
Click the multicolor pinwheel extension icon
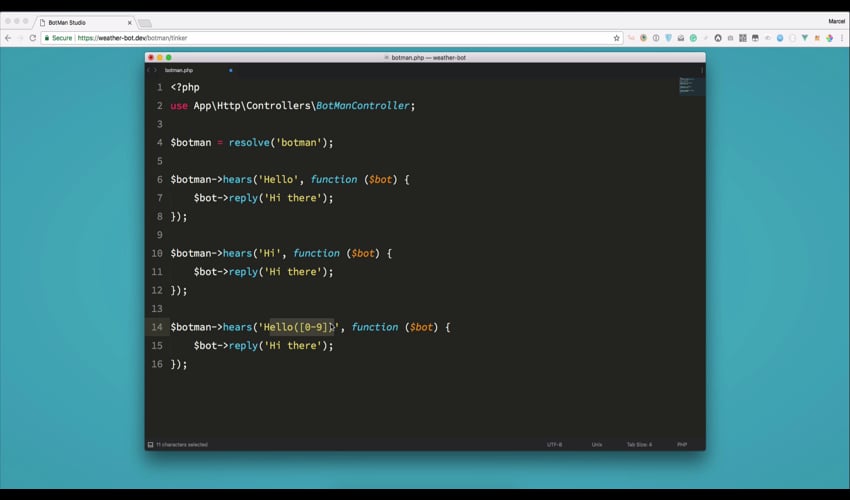point(829,38)
